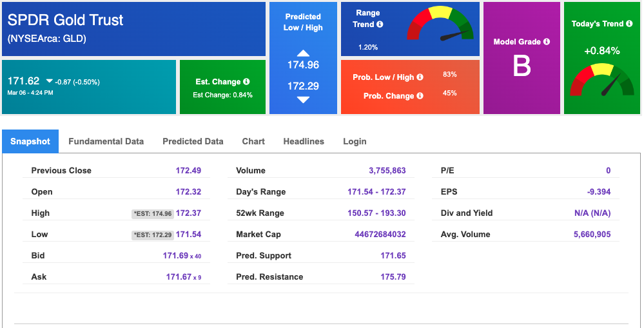Click the Pred. Resistance label
Viewport: 644px width, 328px height.
click(x=269, y=277)
